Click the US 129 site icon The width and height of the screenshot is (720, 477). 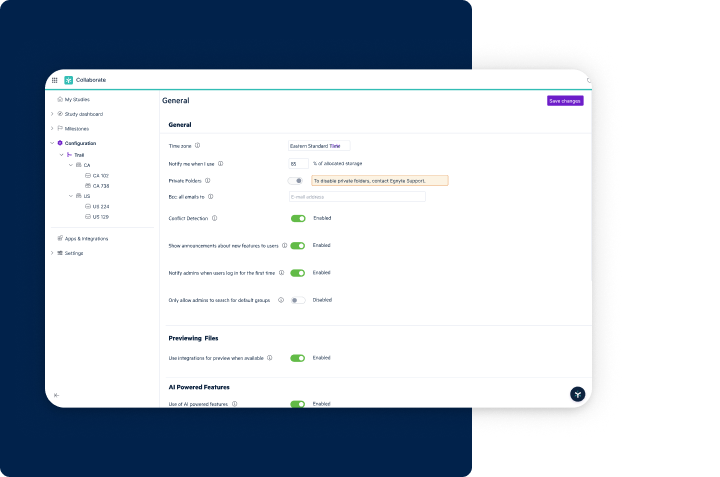click(88, 216)
